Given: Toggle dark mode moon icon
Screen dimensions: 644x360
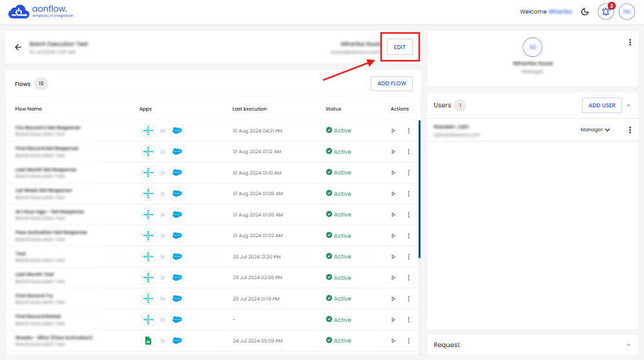Looking at the screenshot, I should coord(585,12).
